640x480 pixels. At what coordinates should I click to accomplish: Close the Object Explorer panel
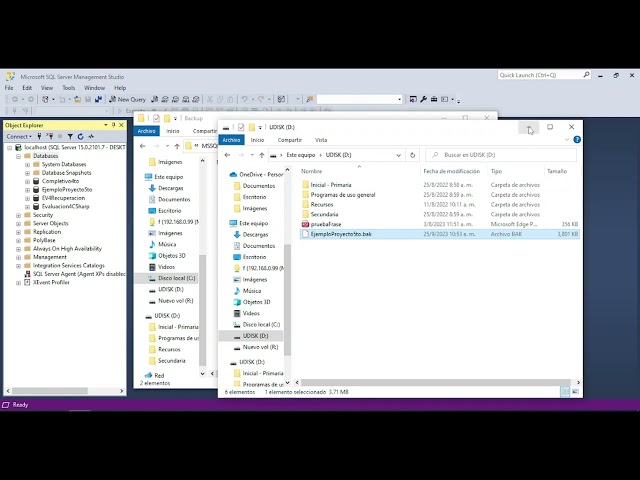(x=121, y=125)
